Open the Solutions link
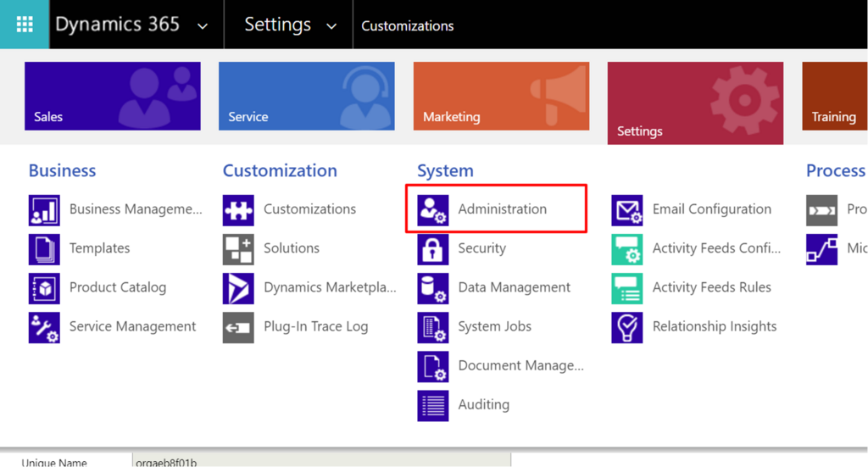The image size is (868, 467). [x=292, y=248]
